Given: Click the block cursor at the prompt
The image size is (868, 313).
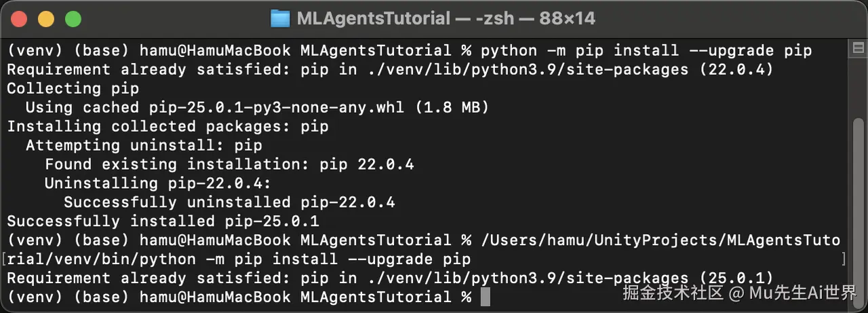Looking at the screenshot, I should [485, 297].
